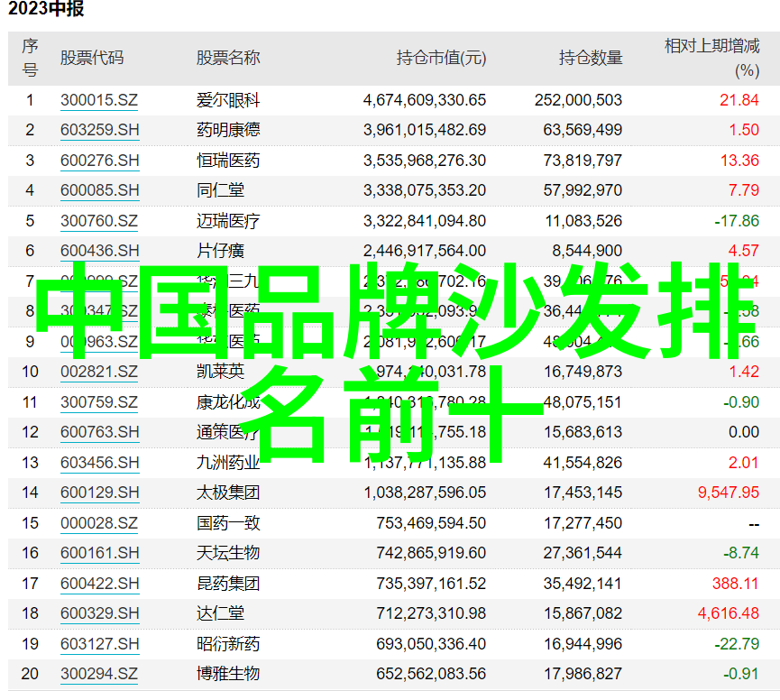This screenshot has width=780, height=700.
Task: Select the change value 4,616.48
Action: pos(729,613)
